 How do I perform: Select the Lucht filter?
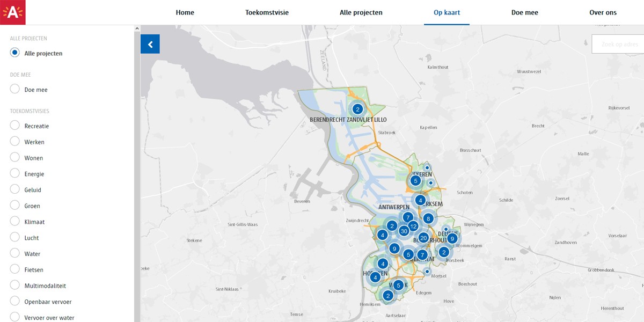pyautogui.click(x=15, y=238)
